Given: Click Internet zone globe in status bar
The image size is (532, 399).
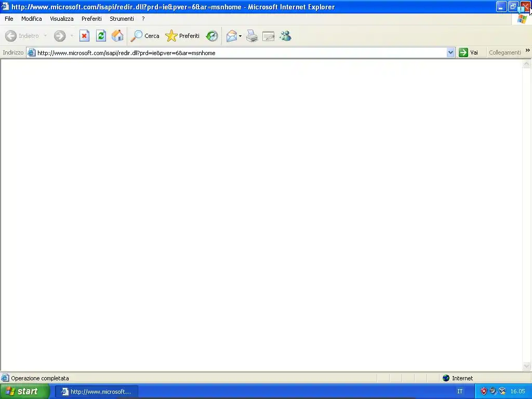Looking at the screenshot, I should (x=446, y=378).
